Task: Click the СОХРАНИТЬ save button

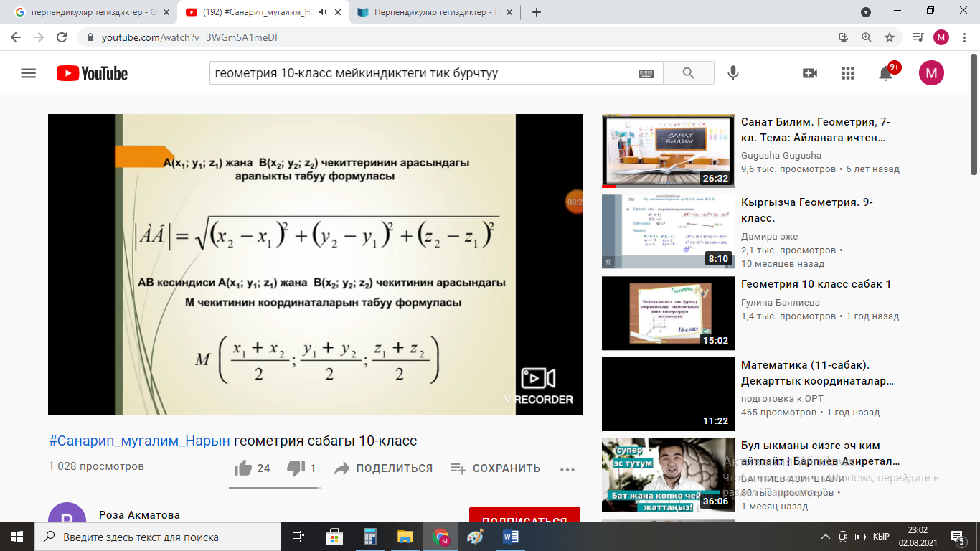Action: 495,468
